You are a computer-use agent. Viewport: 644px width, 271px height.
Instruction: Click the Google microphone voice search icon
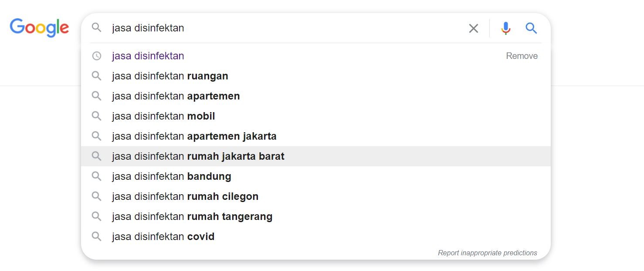(505, 28)
